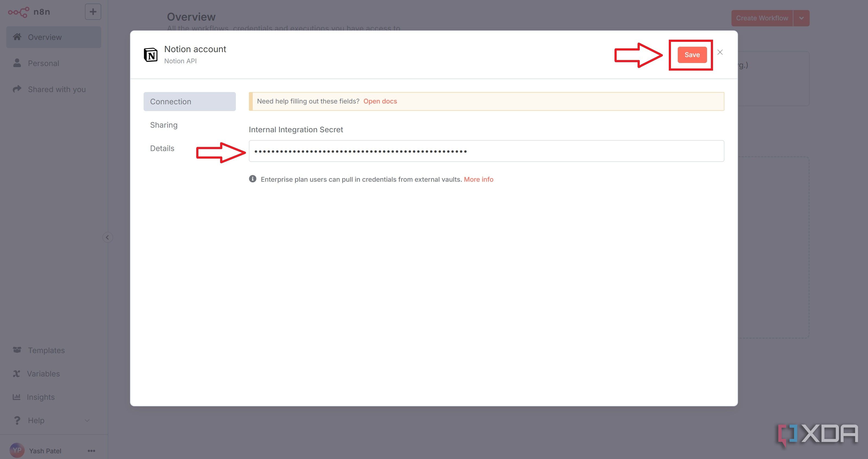Click the Shared with you arrow icon
Screen dimensions: 868x459
click(x=17, y=89)
